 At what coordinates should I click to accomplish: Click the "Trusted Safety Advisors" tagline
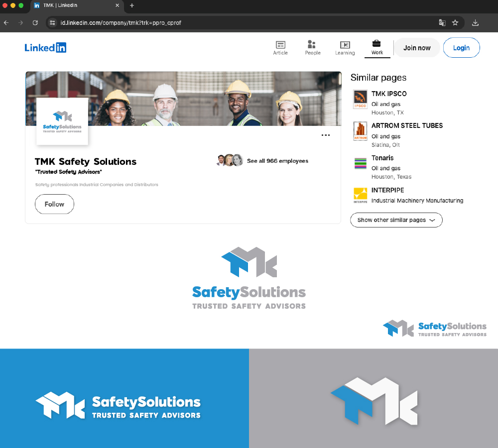pyautogui.click(x=68, y=172)
